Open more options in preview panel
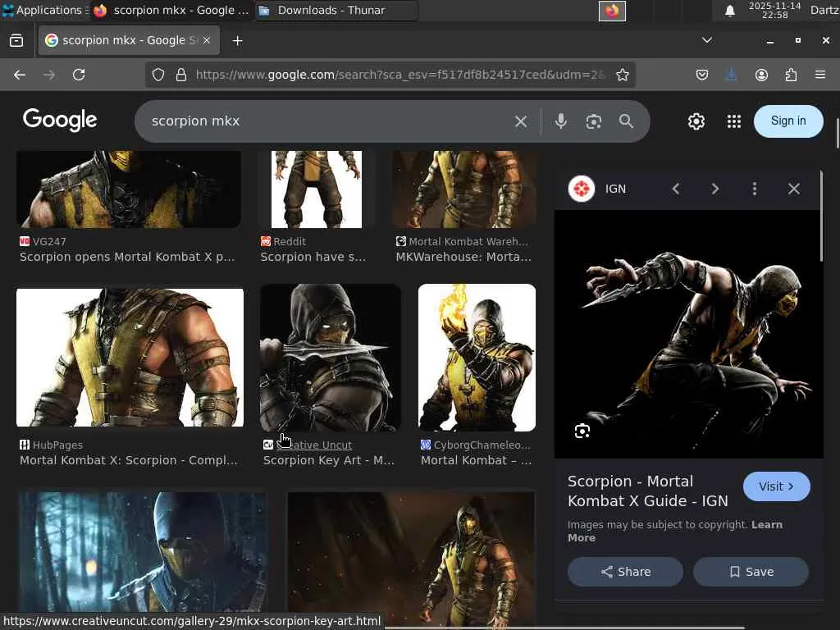 click(x=755, y=189)
